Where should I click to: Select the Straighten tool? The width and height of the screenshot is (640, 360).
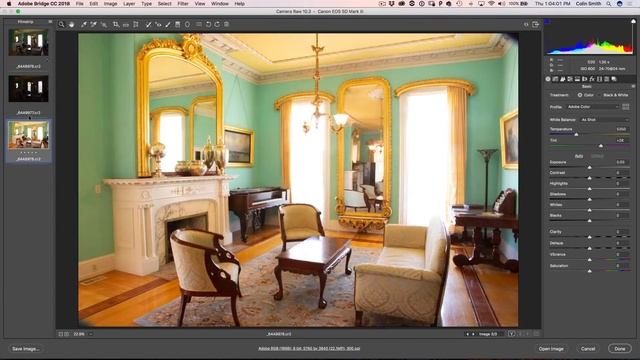tap(126, 25)
